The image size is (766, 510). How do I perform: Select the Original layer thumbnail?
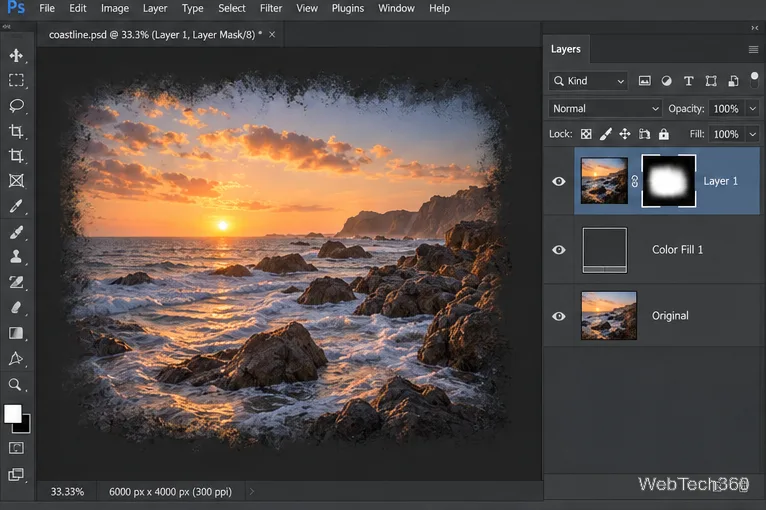[x=609, y=316]
